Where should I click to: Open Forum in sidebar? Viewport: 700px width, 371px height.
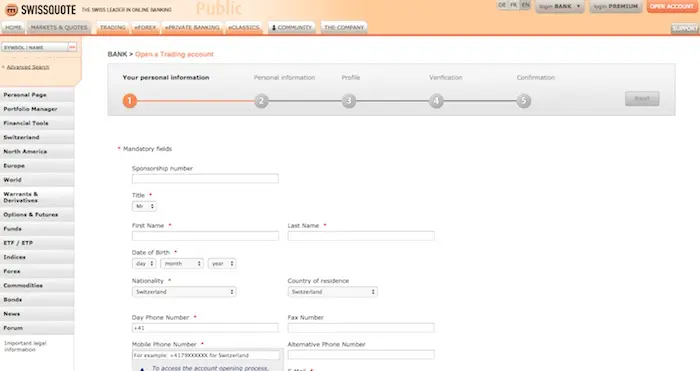(37, 328)
